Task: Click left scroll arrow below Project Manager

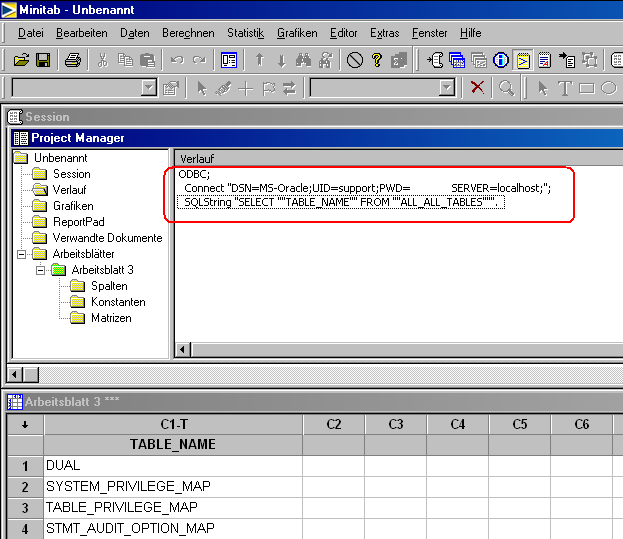Action: [15, 375]
